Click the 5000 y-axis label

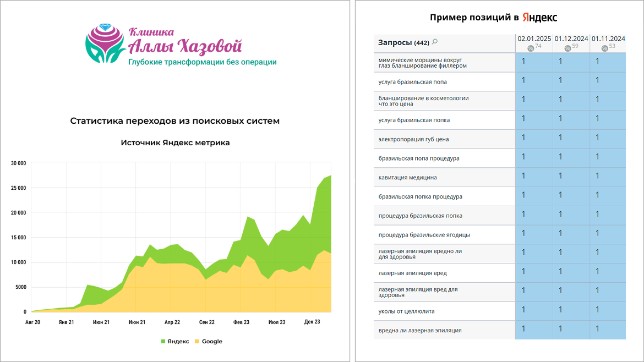pos(21,287)
